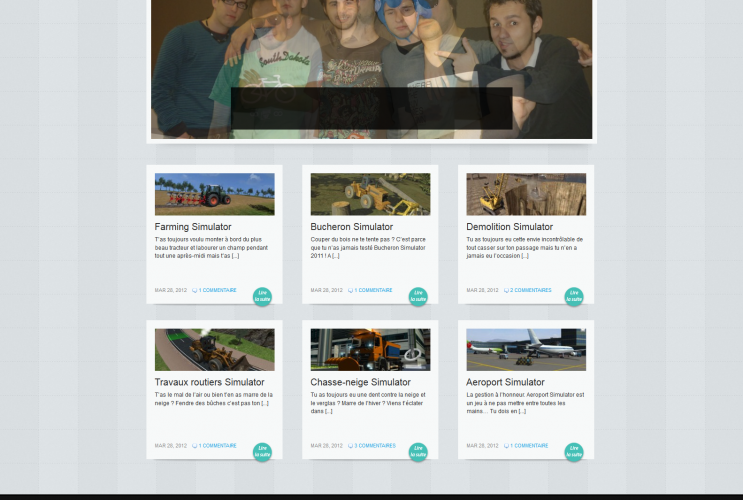
Task: Open the Aeroport Simulator airplane thumbnail
Action: click(x=526, y=350)
